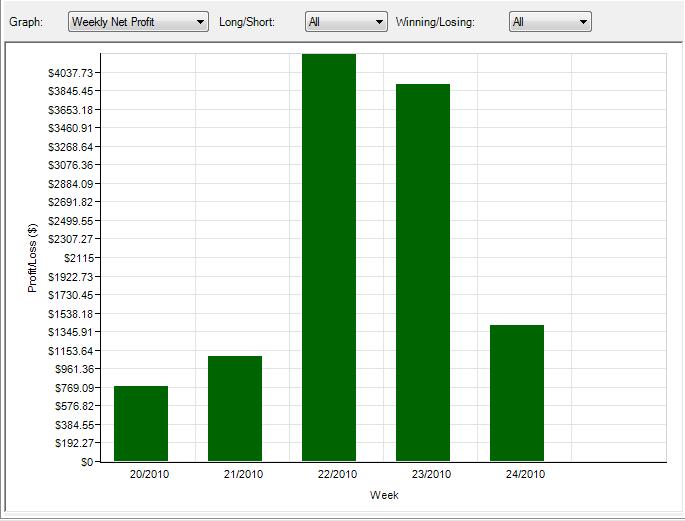Screen dimensions: 685x521
Task: Click the $3268.64 axis value
Action: [x=71, y=147]
